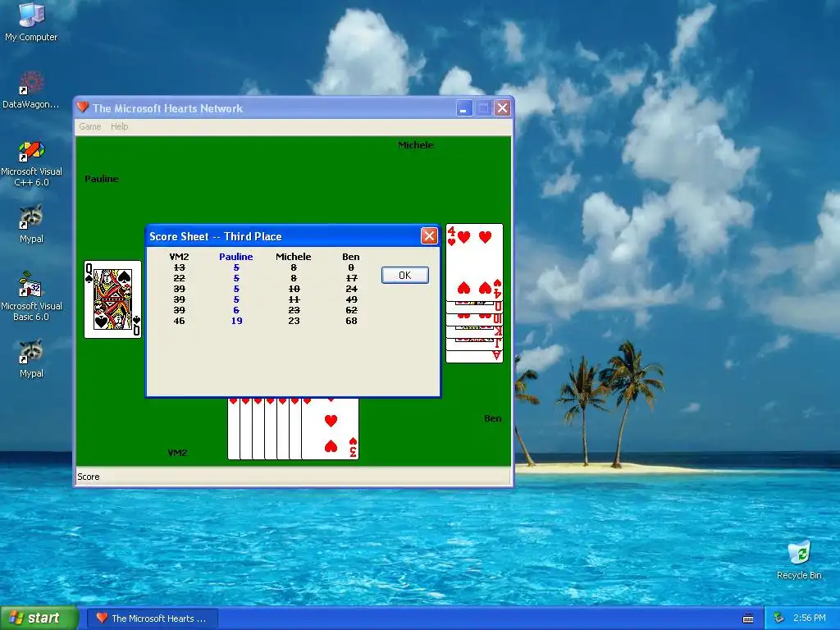
Task: Click Michele's final score 23
Action: pyautogui.click(x=294, y=321)
